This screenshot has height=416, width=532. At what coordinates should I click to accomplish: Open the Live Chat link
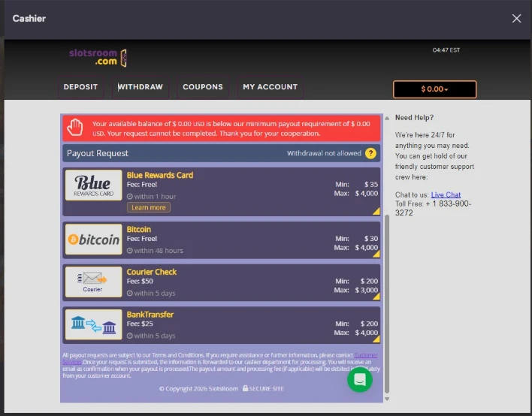(446, 194)
